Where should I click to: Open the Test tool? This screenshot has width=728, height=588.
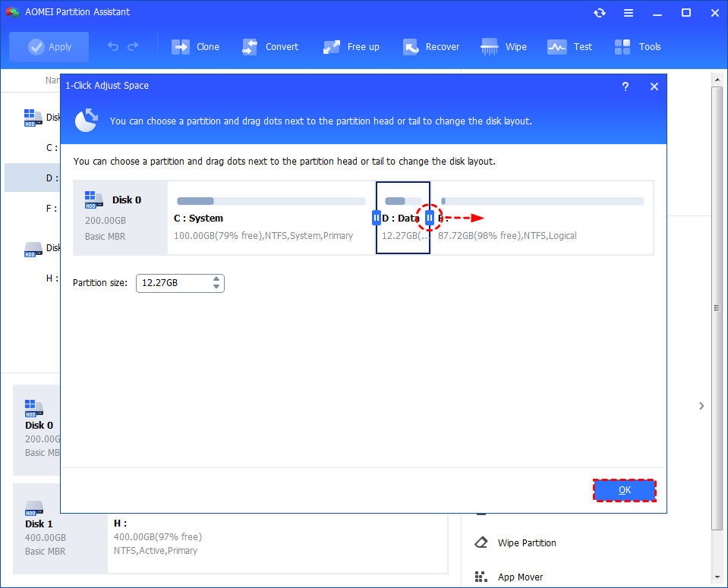569,47
